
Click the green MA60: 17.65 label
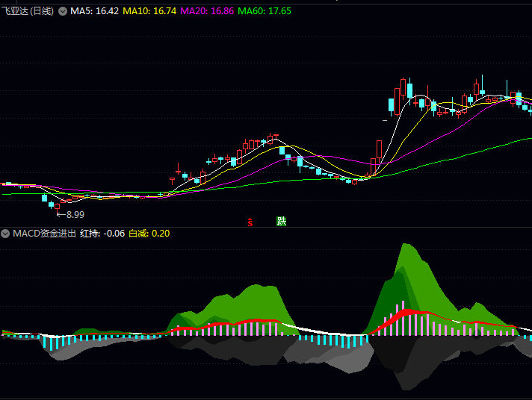(x=265, y=11)
